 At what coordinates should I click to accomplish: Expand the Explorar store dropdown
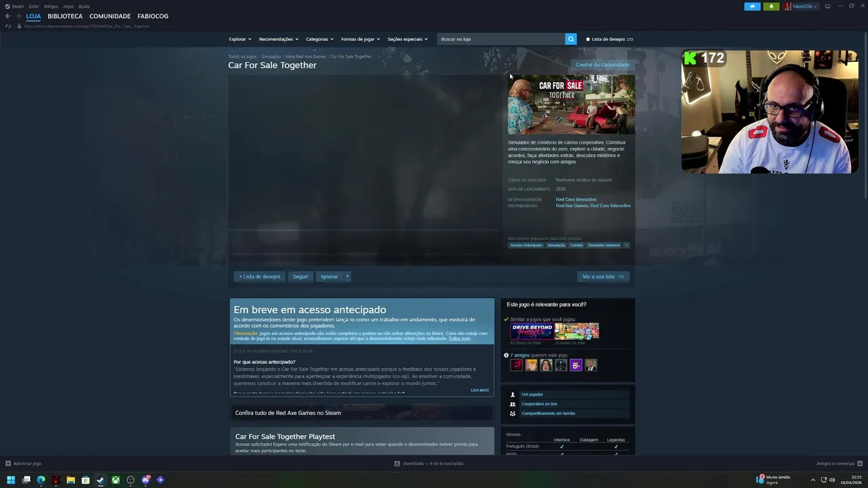240,39
